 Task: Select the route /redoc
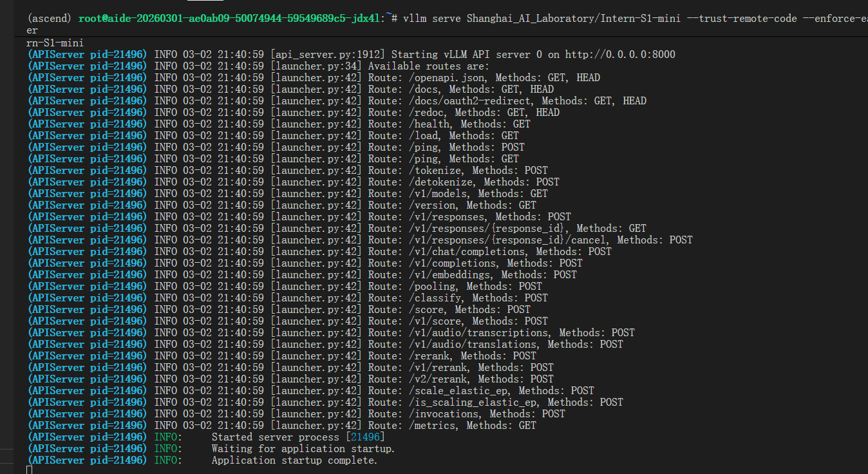(426, 112)
